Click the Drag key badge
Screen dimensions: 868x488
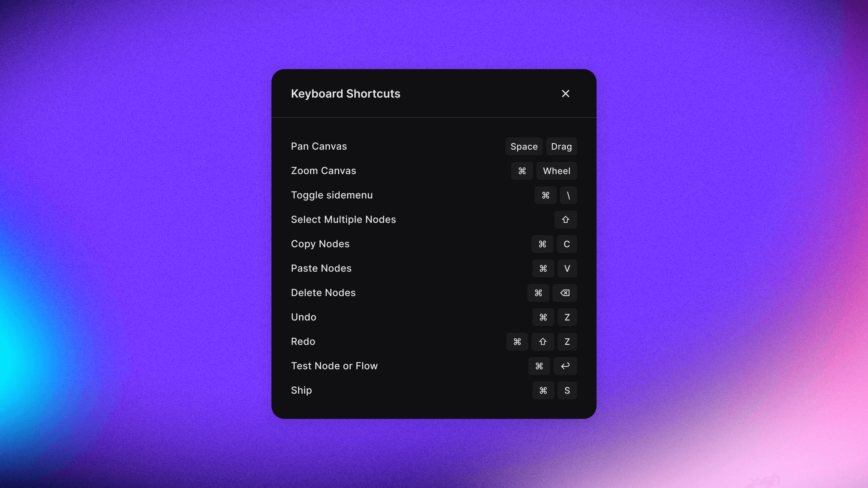pyautogui.click(x=561, y=146)
